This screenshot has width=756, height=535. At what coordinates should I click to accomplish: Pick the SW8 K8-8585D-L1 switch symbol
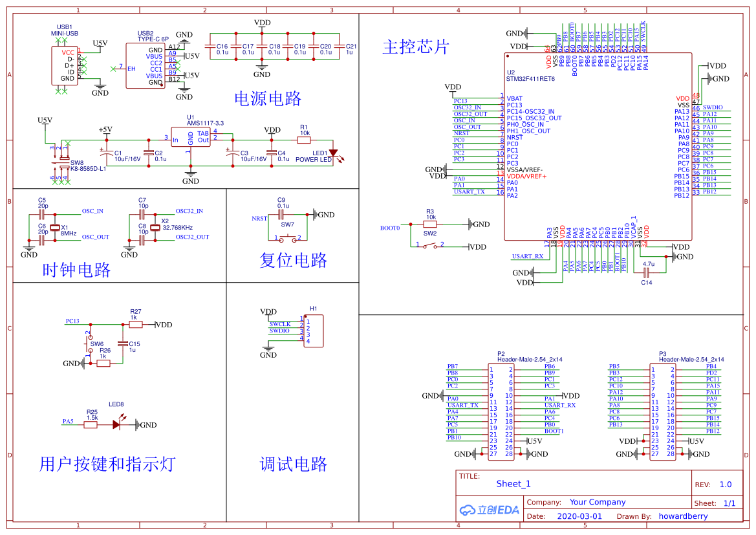61,162
